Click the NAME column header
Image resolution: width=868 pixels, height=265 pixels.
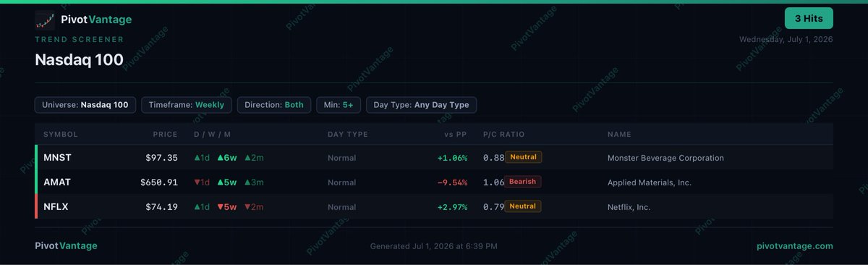tap(619, 135)
